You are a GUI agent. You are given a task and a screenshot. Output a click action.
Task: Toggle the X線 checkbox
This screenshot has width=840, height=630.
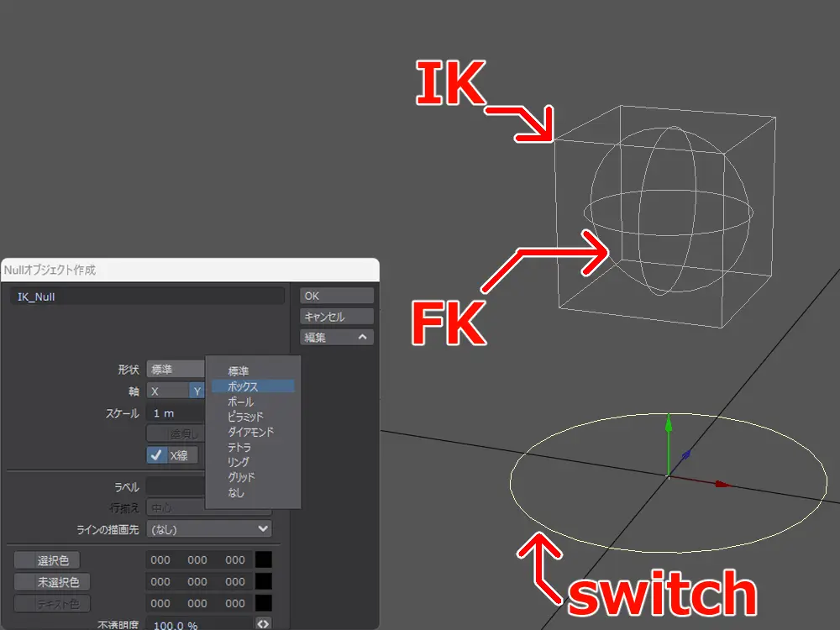coord(157,455)
